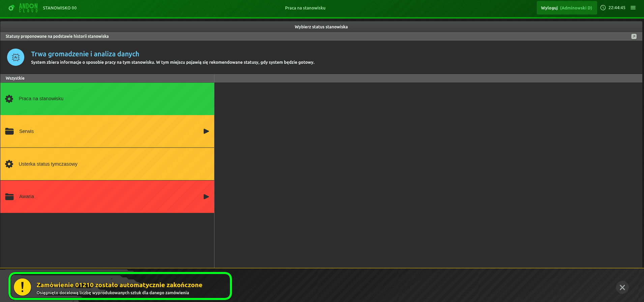This screenshot has width=644, height=302.
Task: Collapse the proposed statuses panel
Action: click(634, 36)
